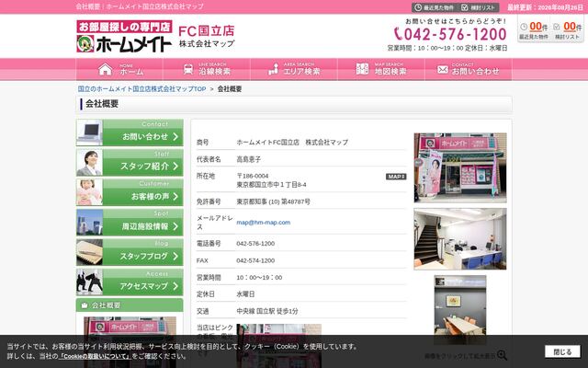Open the sidebar スタッフ紹介 banner
Viewport: 588px width, 368px height.
click(130, 163)
